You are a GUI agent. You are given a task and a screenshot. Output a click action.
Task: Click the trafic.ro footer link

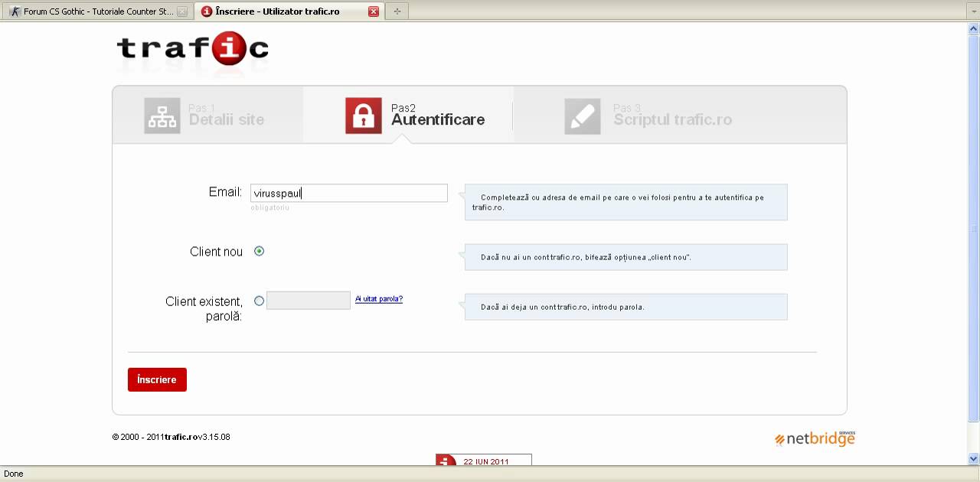182,438
